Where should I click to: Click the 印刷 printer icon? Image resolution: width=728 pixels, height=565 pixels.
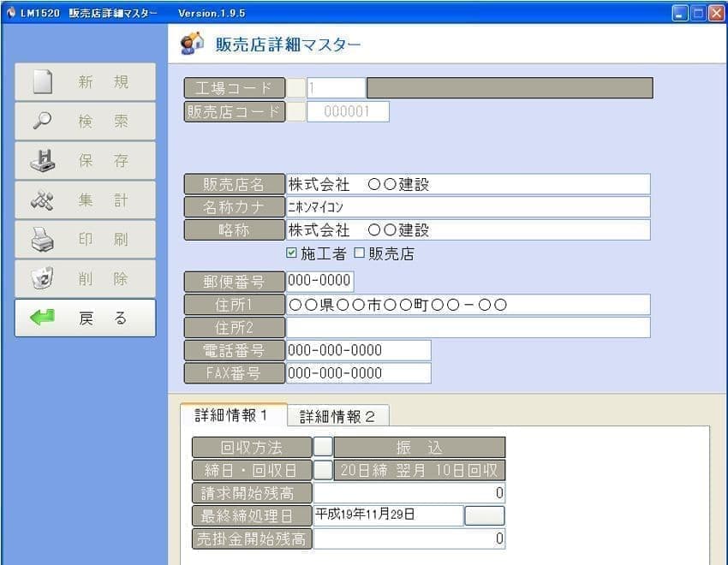[x=42, y=240]
